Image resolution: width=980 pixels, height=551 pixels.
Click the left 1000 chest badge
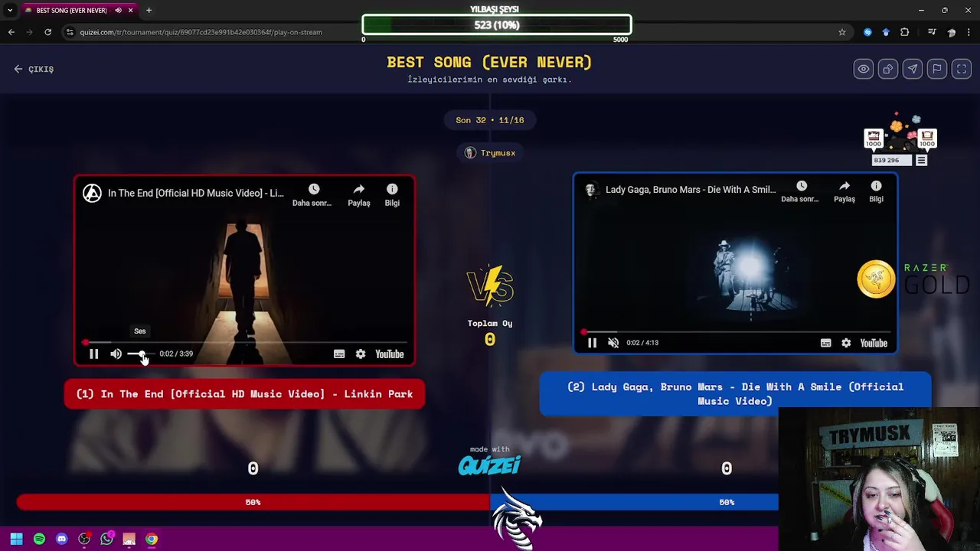pos(874,139)
